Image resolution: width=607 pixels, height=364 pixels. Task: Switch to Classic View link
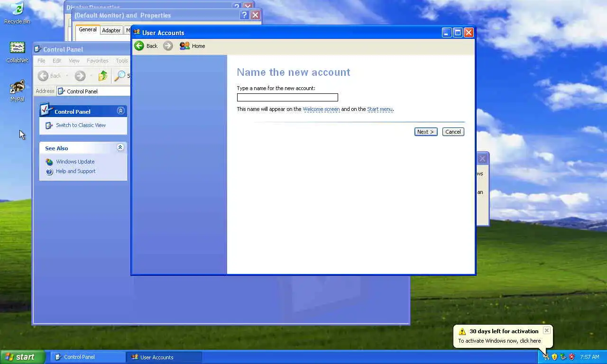point(81,125)
